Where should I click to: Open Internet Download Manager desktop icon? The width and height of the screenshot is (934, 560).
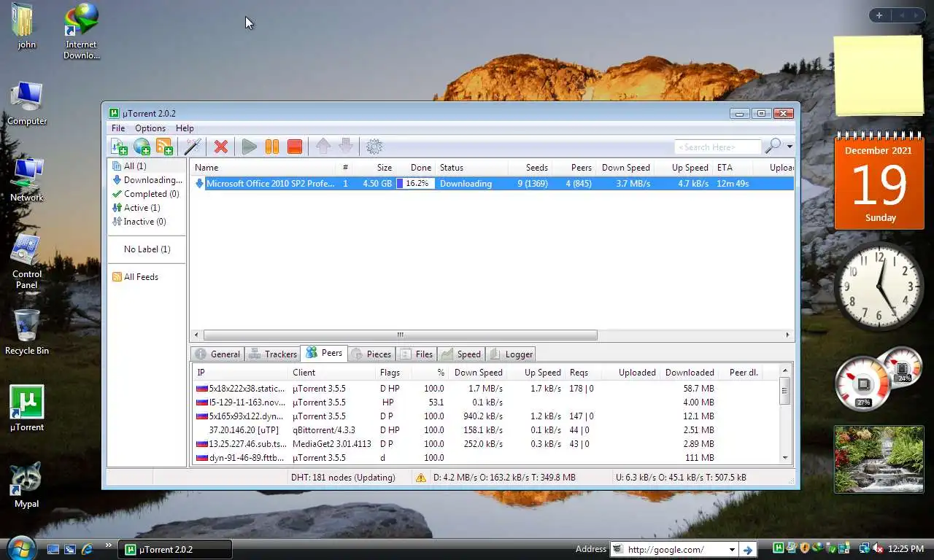[x=81, y=31]
